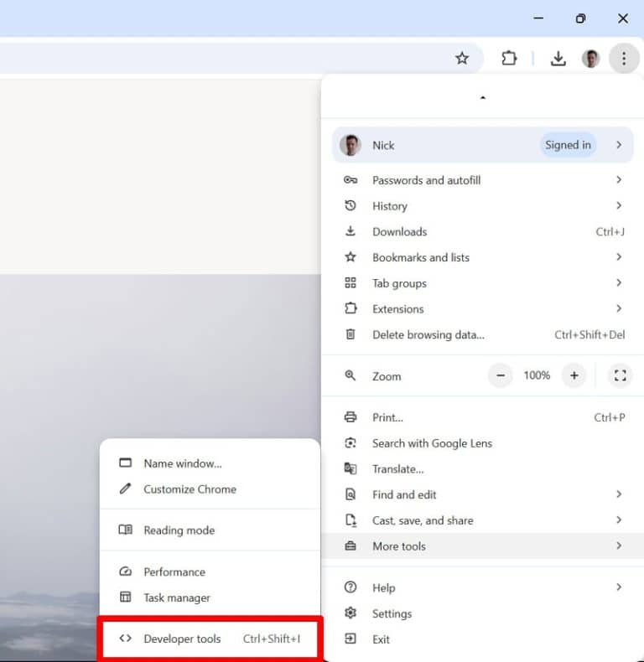The image size is (644, 662).
Task: Click the Settings gear icon
Action: coord(351,613)
